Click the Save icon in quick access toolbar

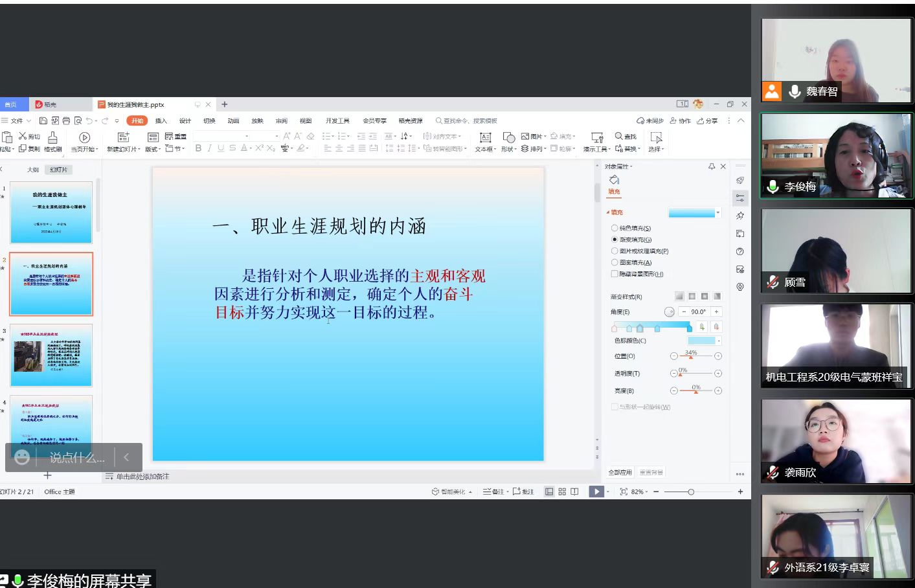(43, 120)
